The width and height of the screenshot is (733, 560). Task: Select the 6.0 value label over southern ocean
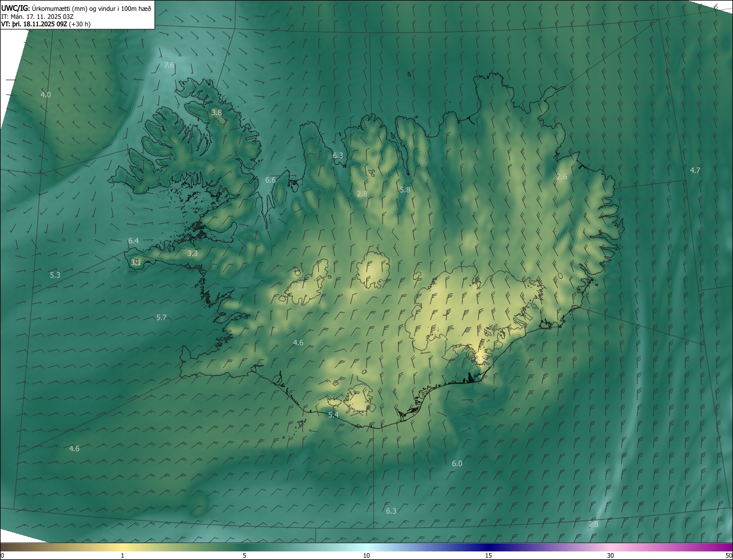(457, 464)
